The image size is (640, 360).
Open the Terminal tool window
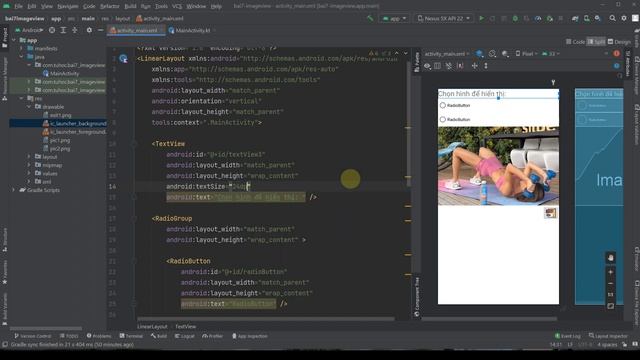click(x=131, y=336)
